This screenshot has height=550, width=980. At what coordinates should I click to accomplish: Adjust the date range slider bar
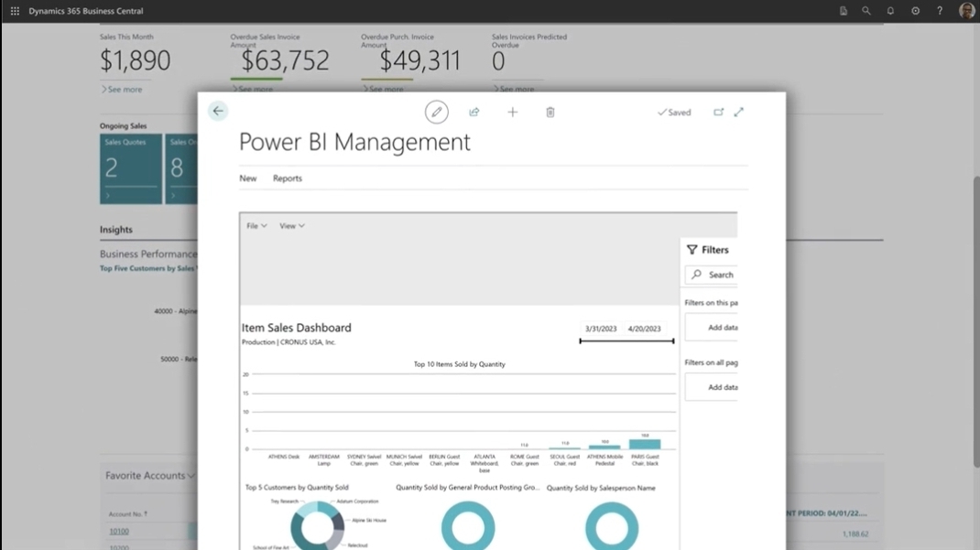626,341
